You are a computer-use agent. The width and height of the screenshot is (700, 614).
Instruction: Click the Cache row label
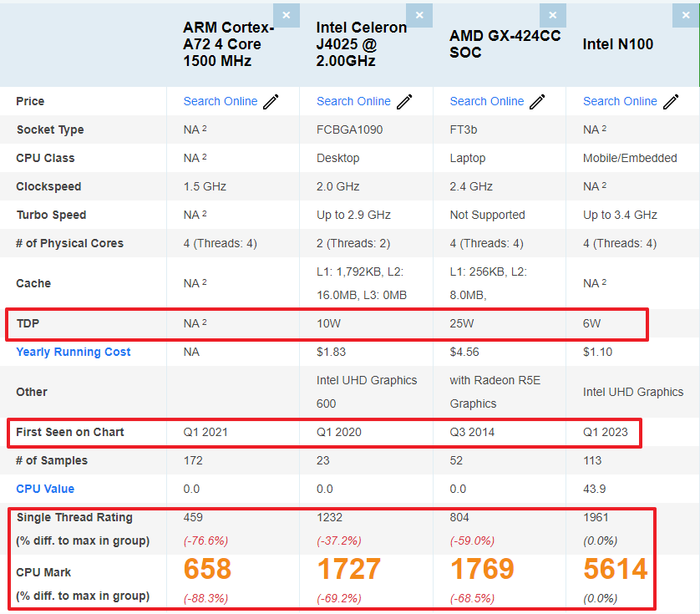pyautogui.click(x=33, y=283)
